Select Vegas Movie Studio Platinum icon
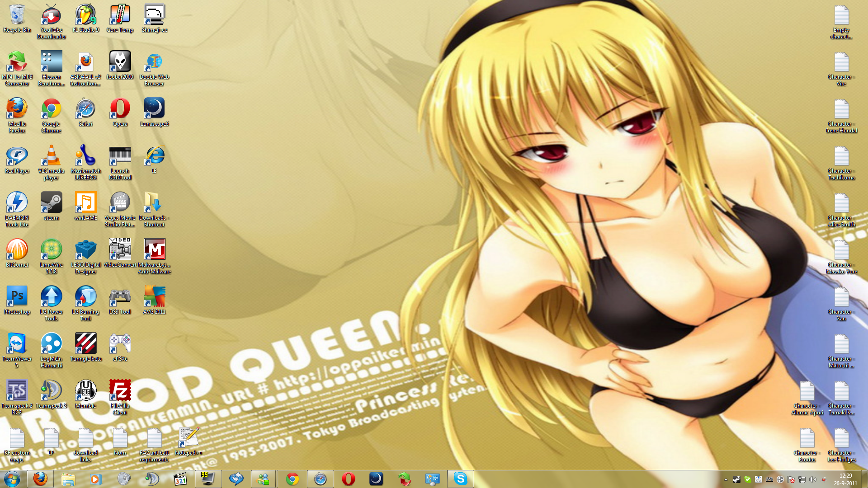868x488 pixels. (x=120, y=210)
